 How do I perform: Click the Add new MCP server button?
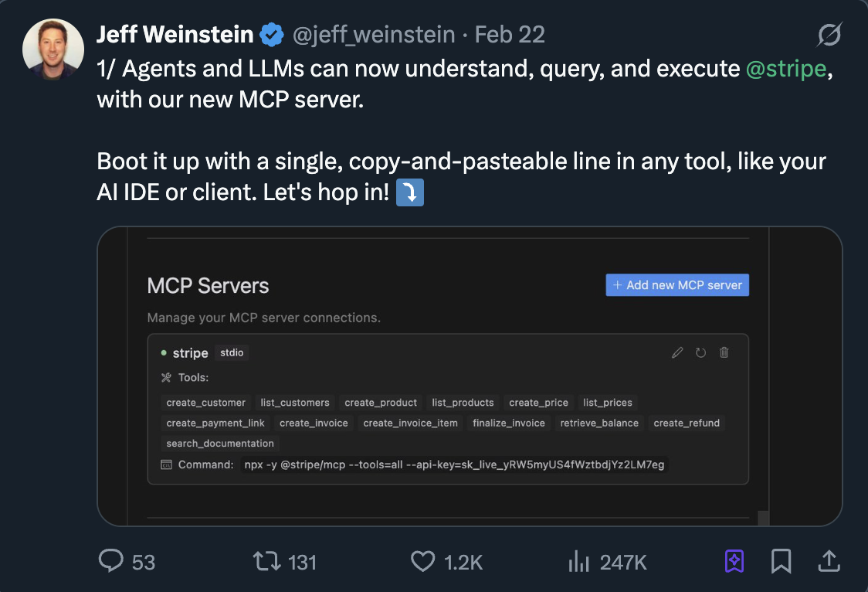(677, 285)
